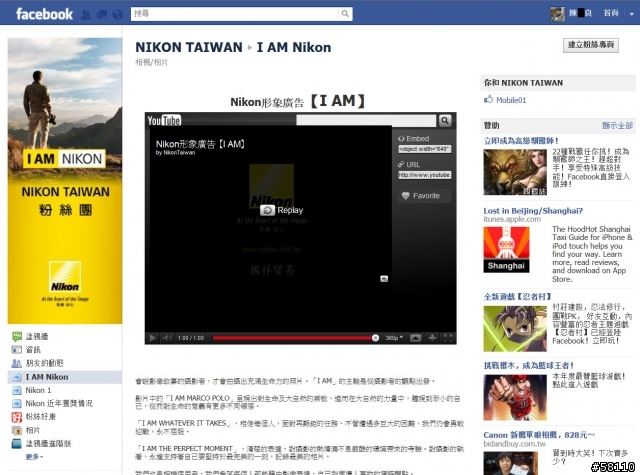Click the 塗鴉牆 speech bubble icon

tap(17, 337)
